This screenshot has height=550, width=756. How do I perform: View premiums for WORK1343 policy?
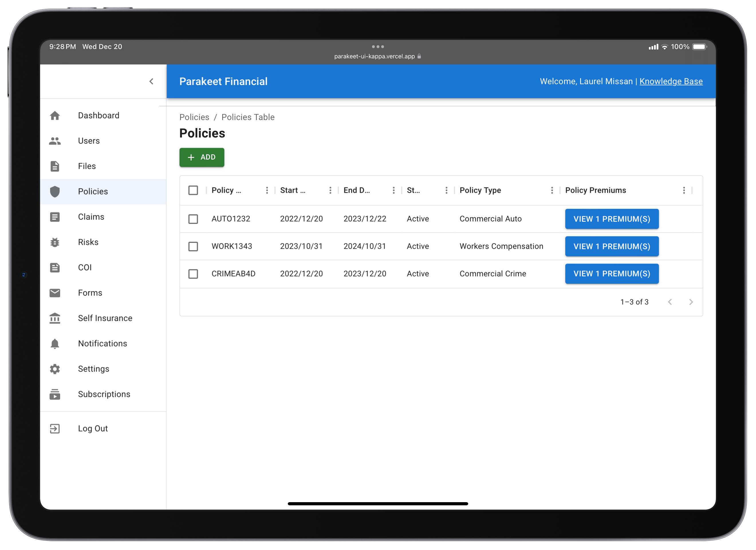[612, 246]
